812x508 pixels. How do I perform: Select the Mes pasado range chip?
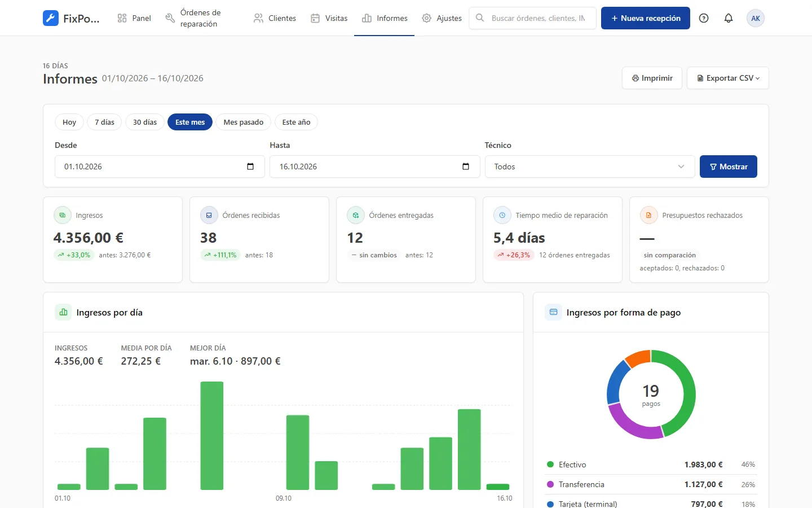pos(244,122)
